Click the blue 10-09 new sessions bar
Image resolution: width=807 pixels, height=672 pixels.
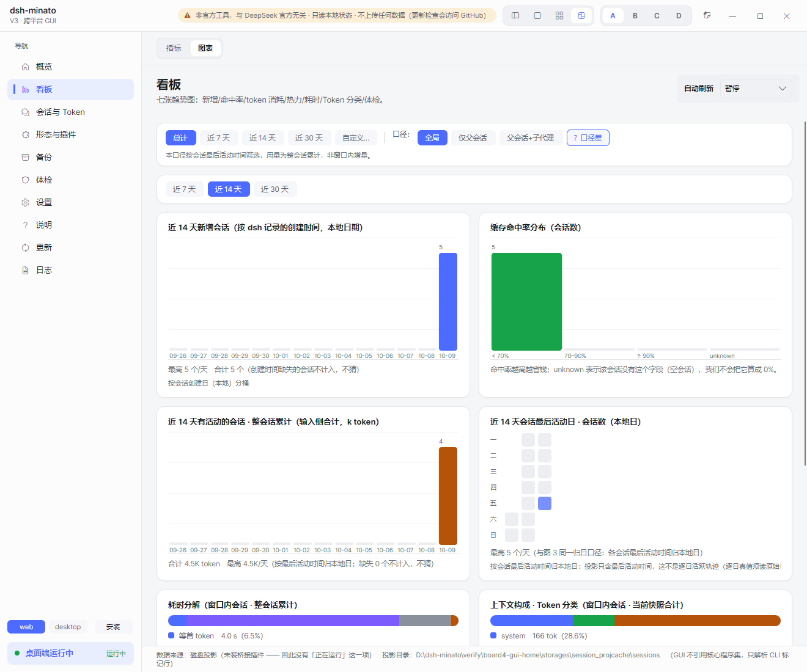coord(448,302)
